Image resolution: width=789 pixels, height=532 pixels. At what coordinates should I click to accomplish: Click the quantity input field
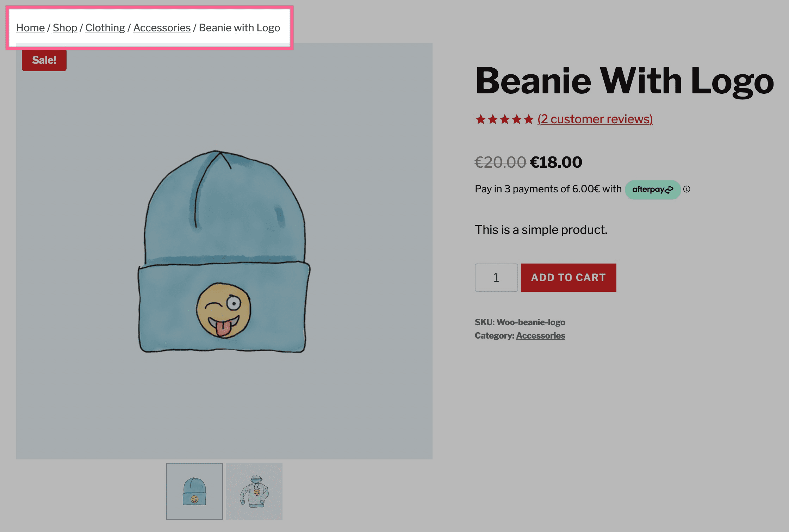(496, 278)
